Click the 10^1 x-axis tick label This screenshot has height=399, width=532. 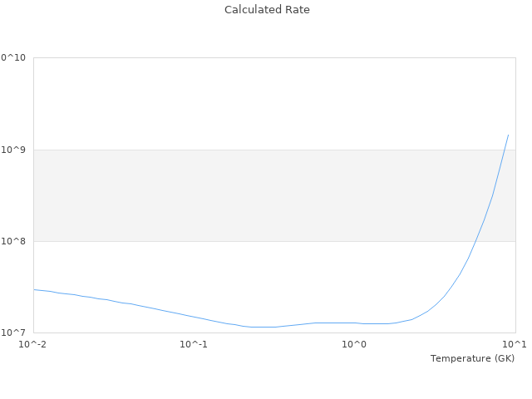click(515, 344)
